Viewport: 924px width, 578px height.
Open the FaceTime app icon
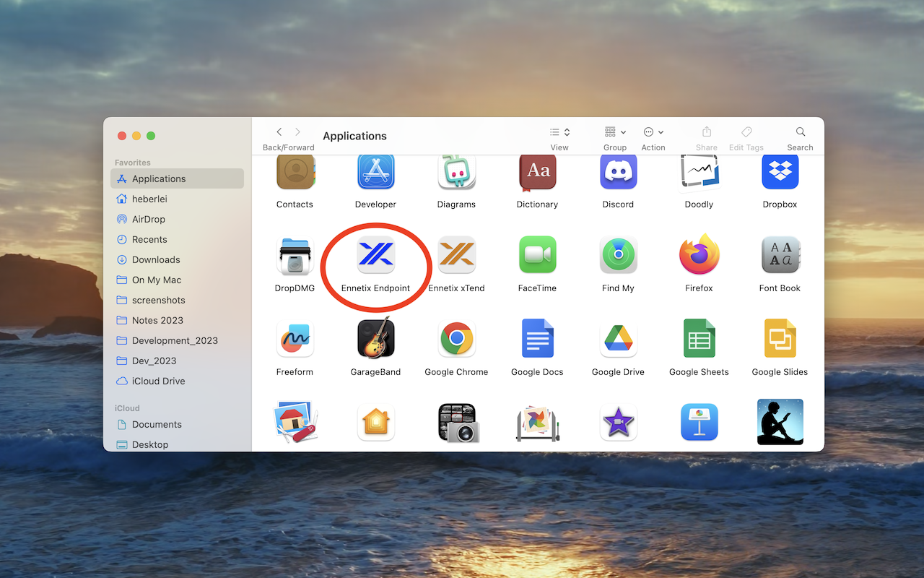[x=537, y=254]
